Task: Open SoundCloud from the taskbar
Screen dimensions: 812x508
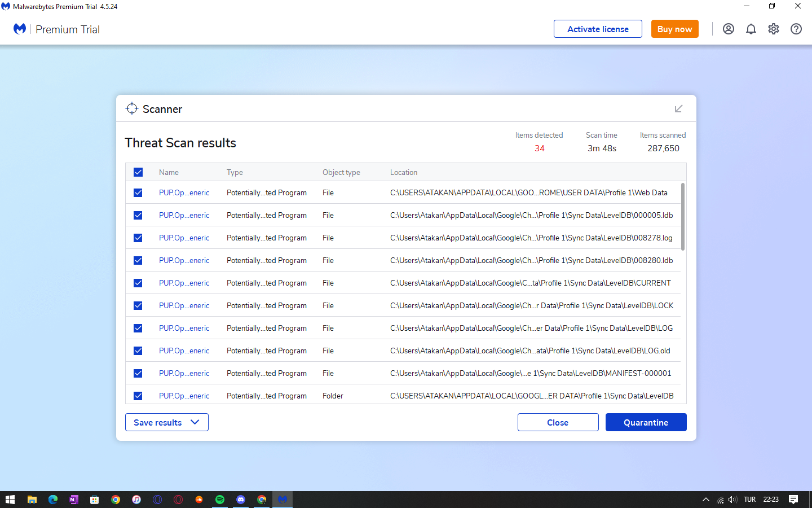Action: click(x=199, y=500)
